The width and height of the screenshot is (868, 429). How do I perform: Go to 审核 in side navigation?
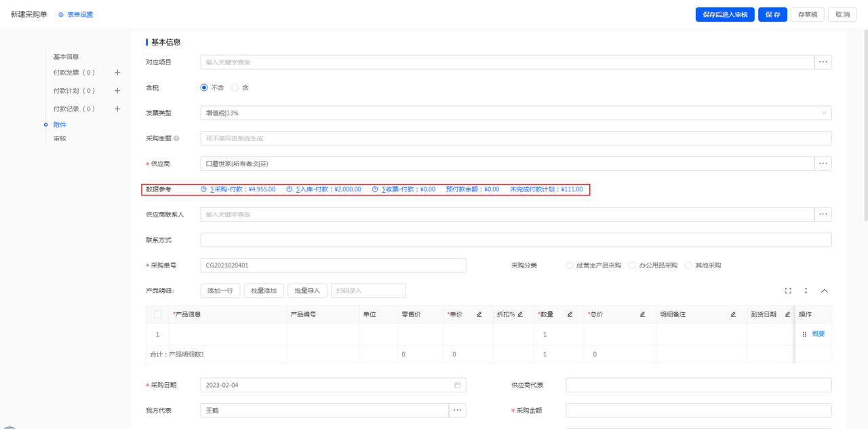pos(60,138)
